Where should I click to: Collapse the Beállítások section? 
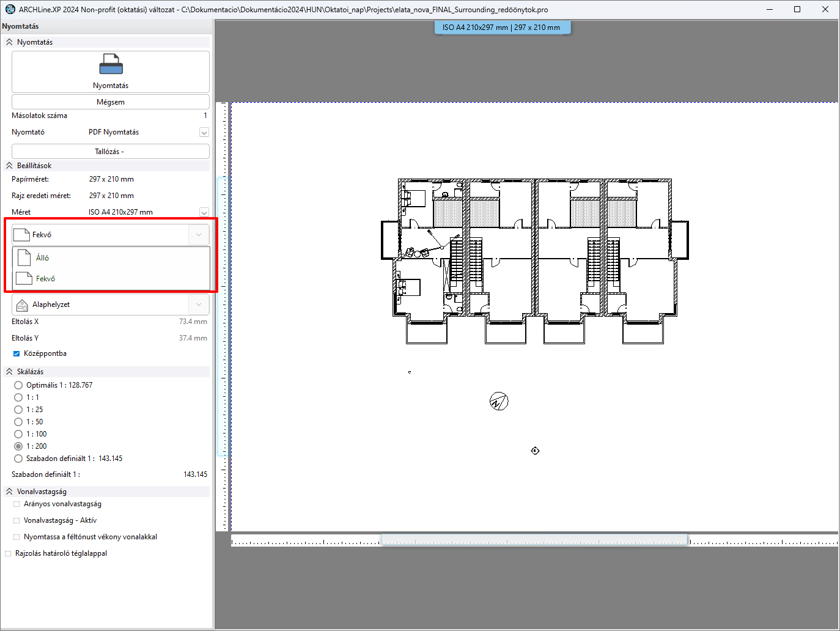(9, 166)
